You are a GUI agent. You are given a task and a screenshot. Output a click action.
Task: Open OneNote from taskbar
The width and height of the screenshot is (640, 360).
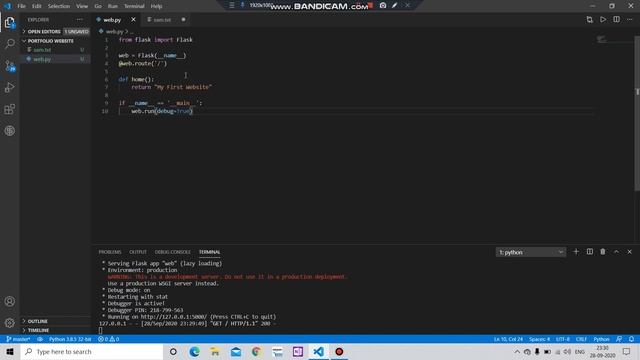(x=298, y=352)
